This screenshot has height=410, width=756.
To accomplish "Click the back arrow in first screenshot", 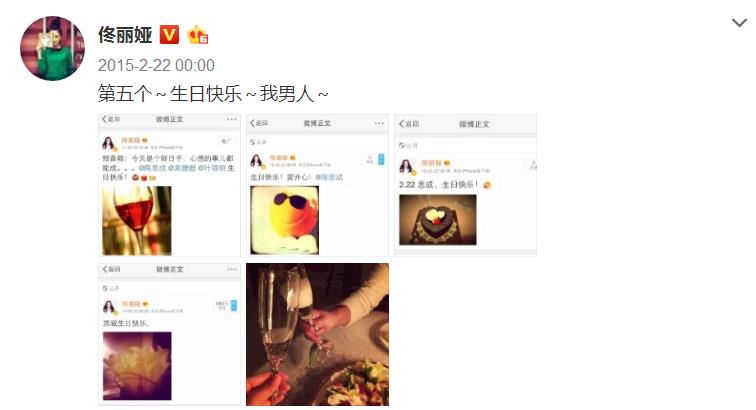I will [111, 119].
